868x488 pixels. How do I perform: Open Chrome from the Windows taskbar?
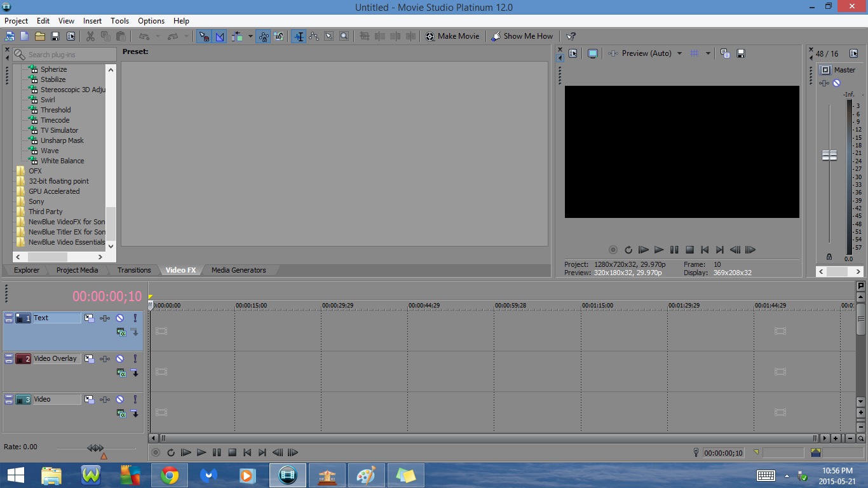pyautogui.click(x=169, y=475)
